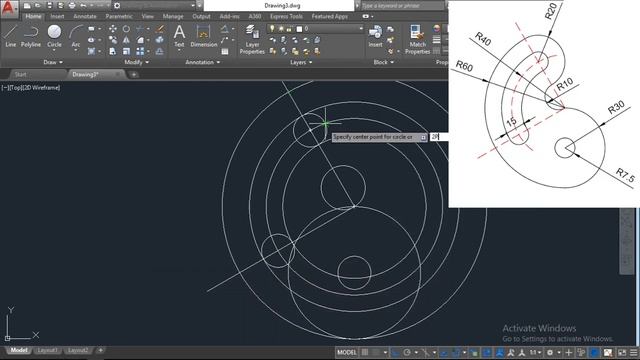Click the layer color swatch in layer dropdown

299,29
